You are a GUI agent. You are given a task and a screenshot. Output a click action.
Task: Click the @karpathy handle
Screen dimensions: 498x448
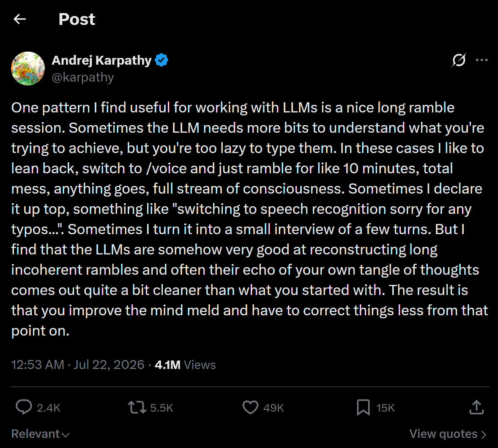click(83, 77)
